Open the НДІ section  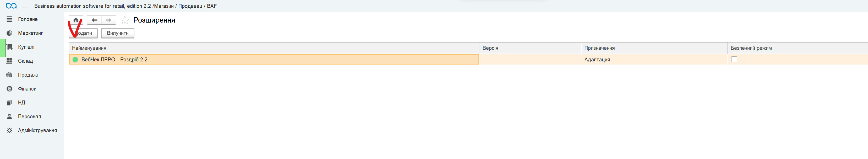pos(22,103)
